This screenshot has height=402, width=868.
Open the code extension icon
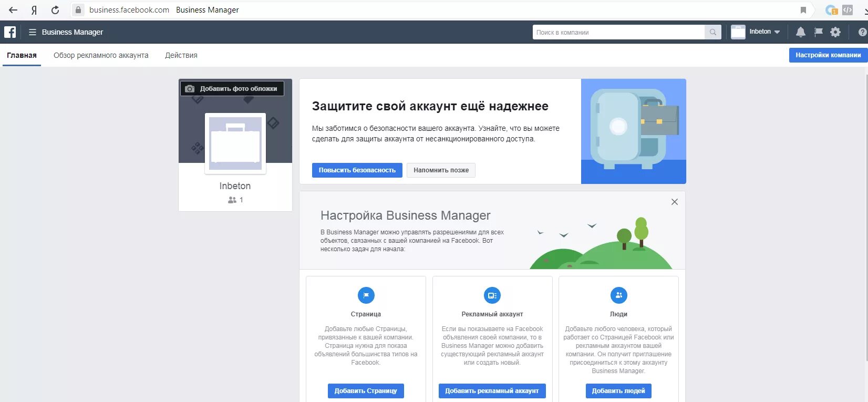848,9
